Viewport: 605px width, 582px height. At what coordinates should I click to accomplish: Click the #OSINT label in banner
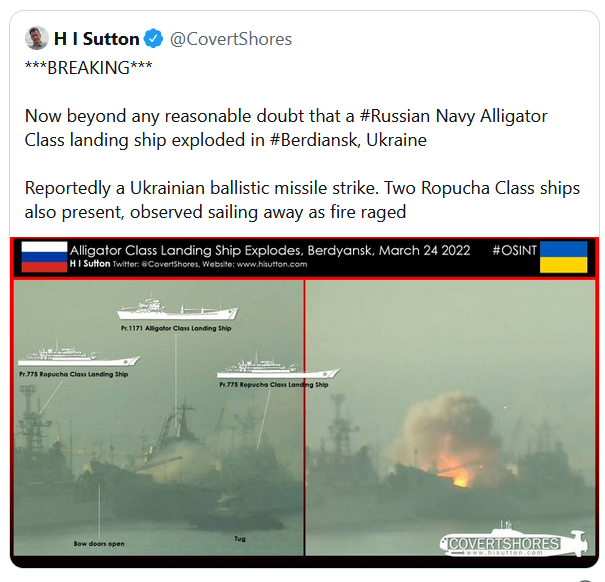pyautogui.click(x=514, y=250)
